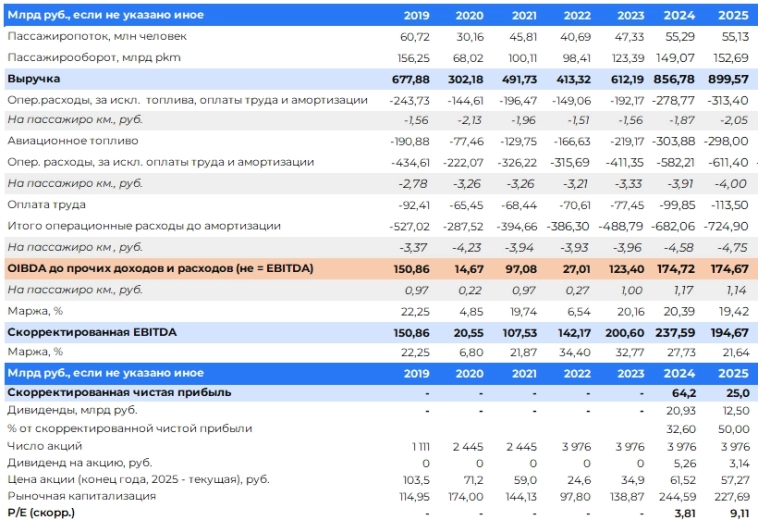Click the orange-highlighted OIBDA row label

(160, 269)
